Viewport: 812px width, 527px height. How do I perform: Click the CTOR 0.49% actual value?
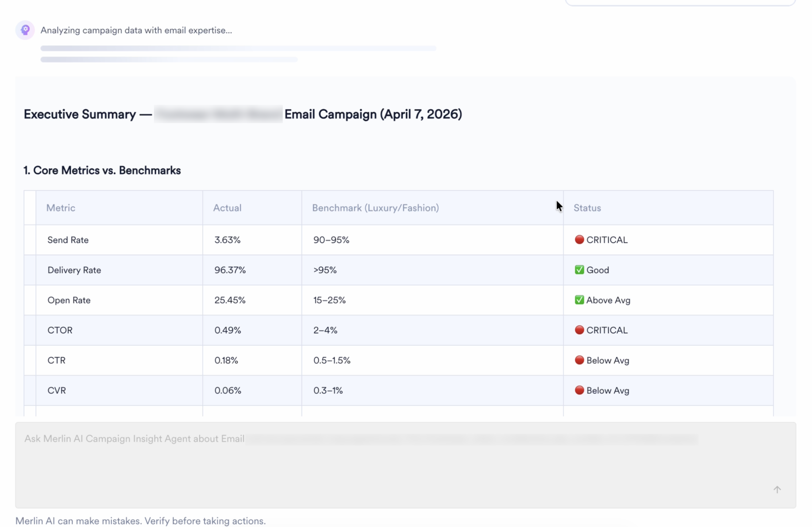coord(228,330)
